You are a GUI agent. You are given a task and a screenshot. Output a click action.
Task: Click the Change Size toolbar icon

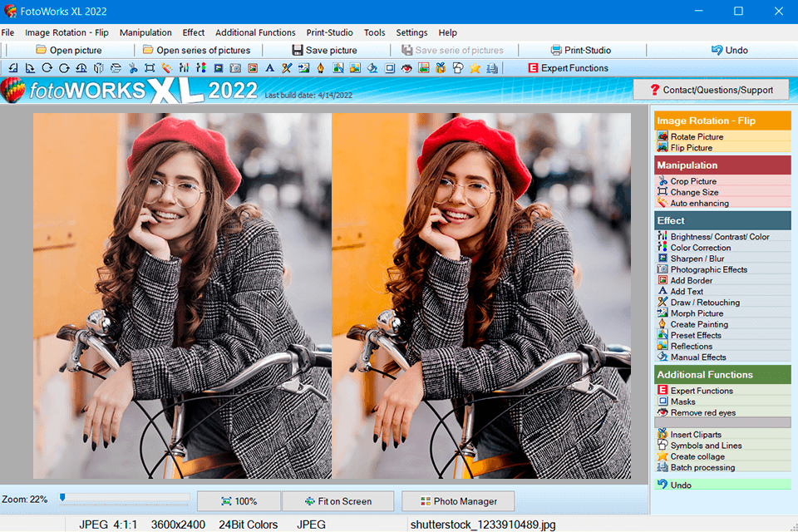click(150, 68)
